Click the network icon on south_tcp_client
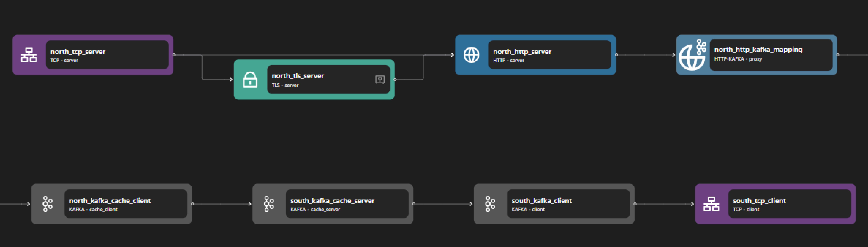 (711, 204)
